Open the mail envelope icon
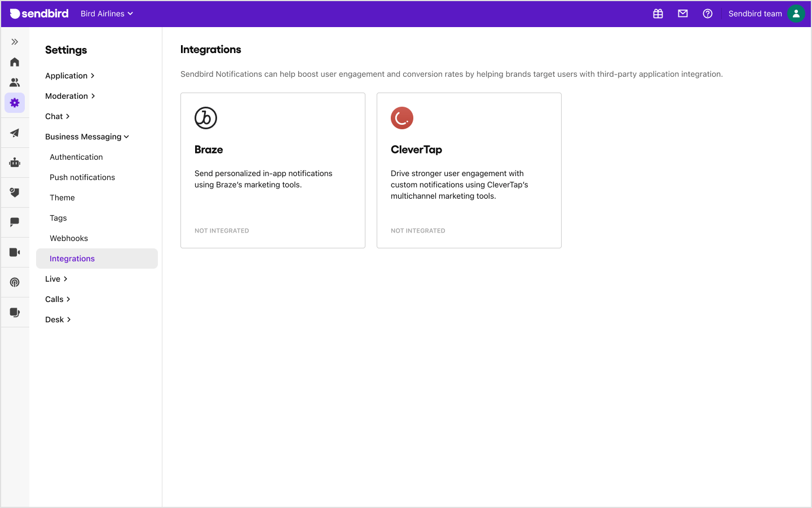The image size is (812, 508). (683, 14)
